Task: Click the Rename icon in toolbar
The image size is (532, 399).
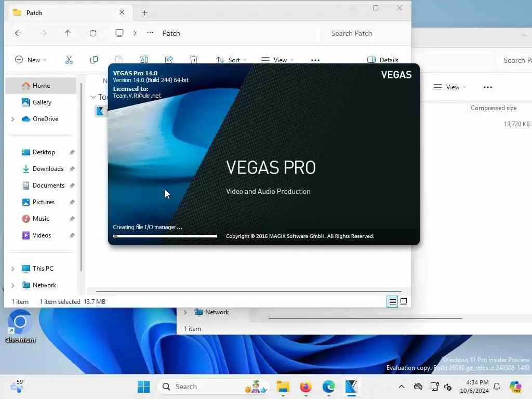Action: pyautogui.click(x=144, y=60)
